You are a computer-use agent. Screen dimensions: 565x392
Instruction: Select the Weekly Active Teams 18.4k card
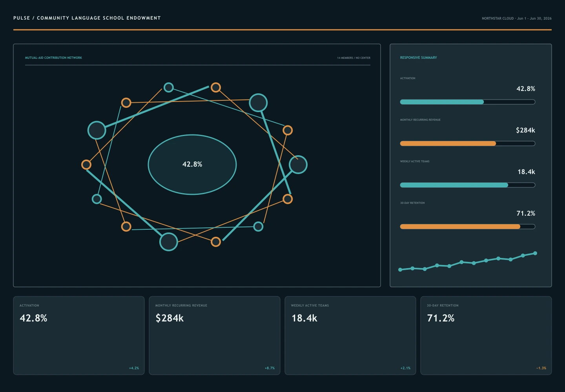pyautogui.click(x=350, y=336)
